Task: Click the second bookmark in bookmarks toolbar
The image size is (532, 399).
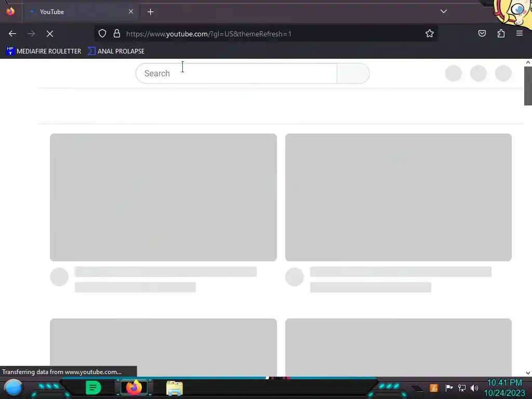Action: tap(116, 51)
